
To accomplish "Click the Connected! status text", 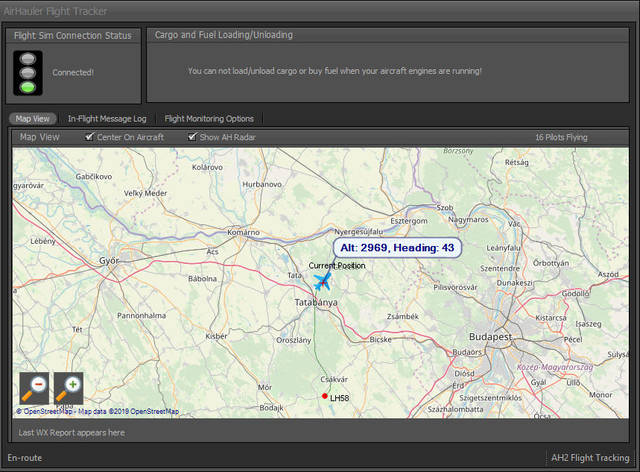I will coord(73,72).
